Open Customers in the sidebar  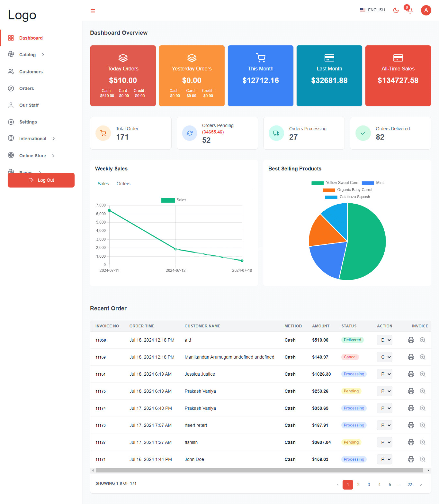point(31,72)
